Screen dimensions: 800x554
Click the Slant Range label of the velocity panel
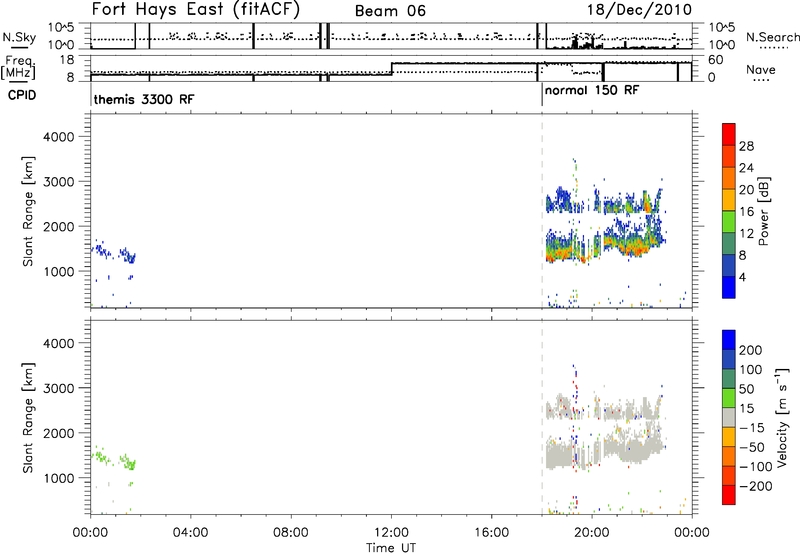28,418
